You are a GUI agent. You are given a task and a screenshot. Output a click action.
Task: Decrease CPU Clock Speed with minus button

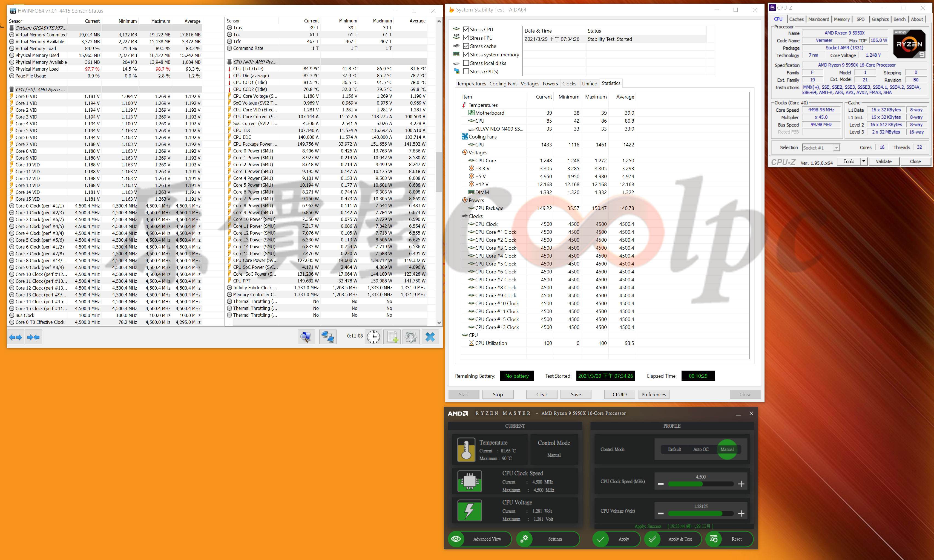661,484
